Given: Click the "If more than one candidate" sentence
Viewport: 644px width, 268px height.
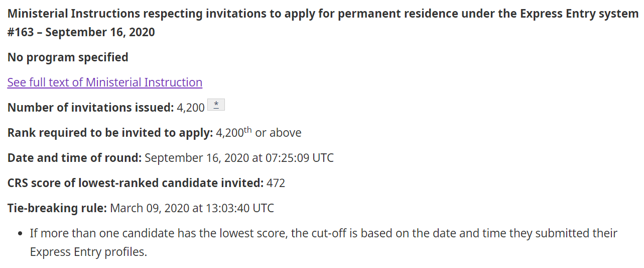Looking at the screenshot, I should pyautogui.click(x=323, y=233).
